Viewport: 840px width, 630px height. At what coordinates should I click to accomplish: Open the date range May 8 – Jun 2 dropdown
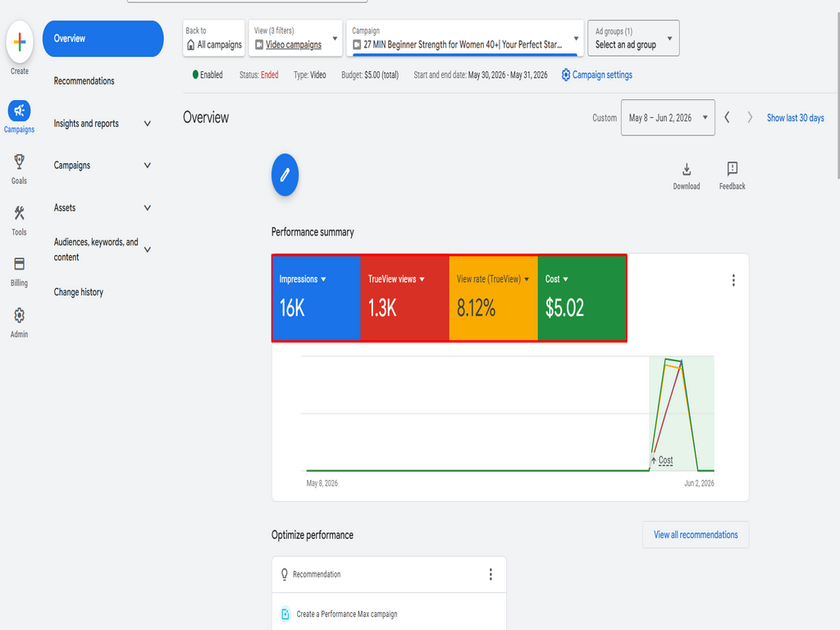click(668, 117)
